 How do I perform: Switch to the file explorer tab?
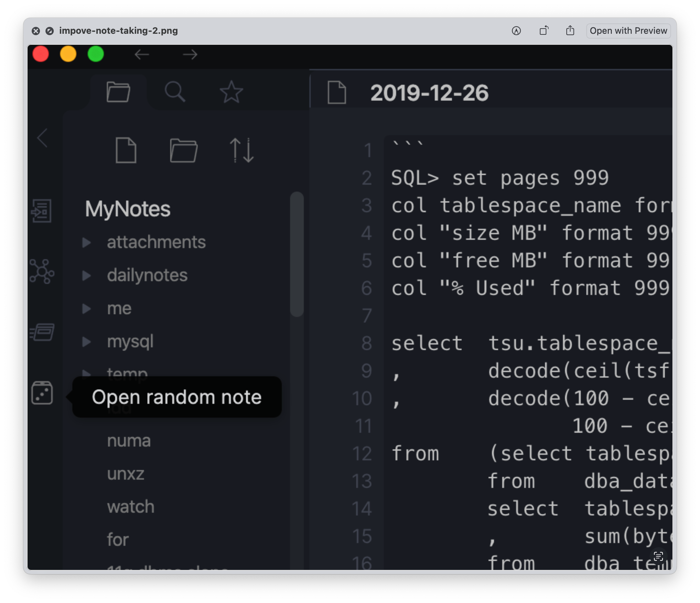(118, 92)
